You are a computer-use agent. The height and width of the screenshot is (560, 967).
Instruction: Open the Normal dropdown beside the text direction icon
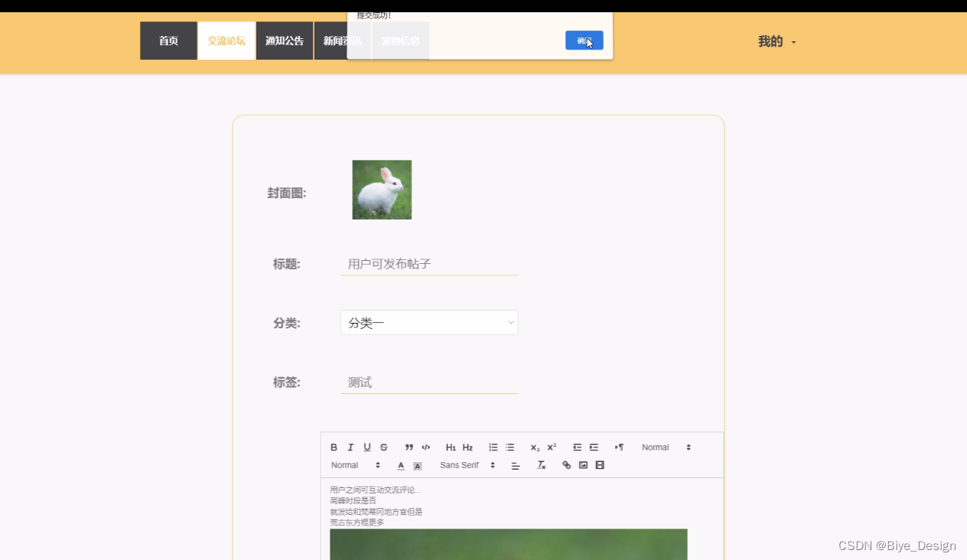pyautogui.click(x=666, y=448)
